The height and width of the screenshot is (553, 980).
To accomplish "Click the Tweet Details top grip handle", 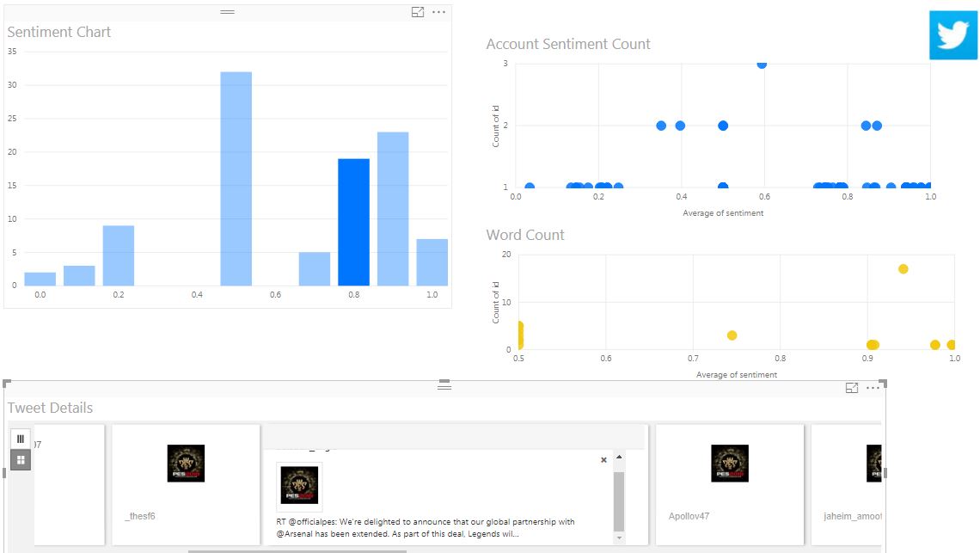I will [444, 387].
